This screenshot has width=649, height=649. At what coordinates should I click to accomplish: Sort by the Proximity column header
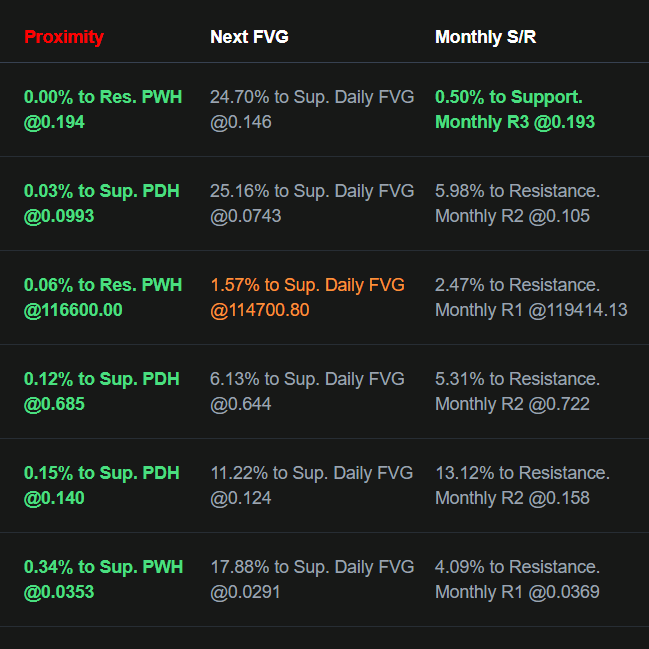(x=64, y=37)
